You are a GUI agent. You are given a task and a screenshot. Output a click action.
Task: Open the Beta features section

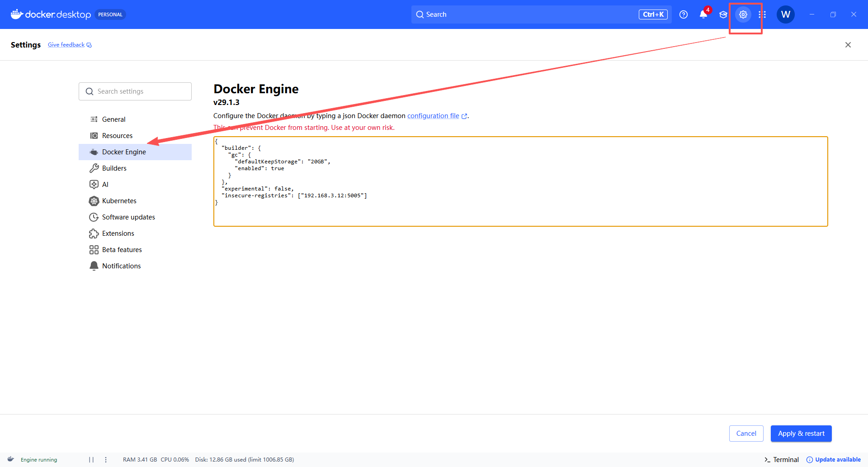click(122, 250)
